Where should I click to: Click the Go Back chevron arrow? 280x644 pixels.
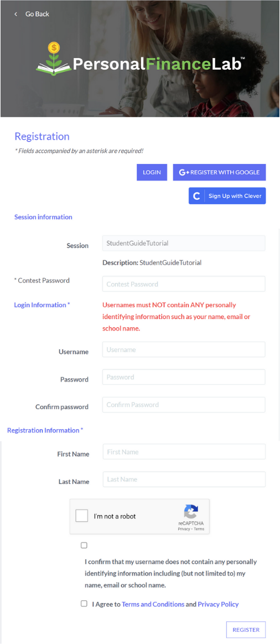(15, 14)
